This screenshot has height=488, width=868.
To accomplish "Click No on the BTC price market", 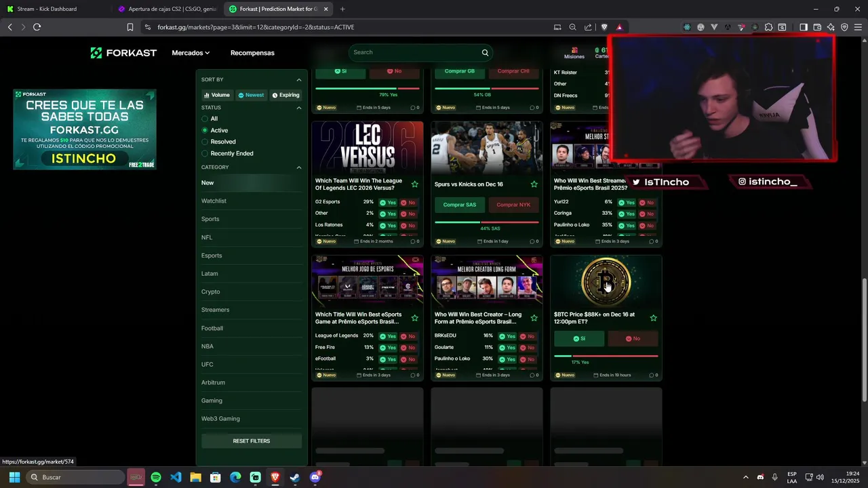I will coord(633,338).
